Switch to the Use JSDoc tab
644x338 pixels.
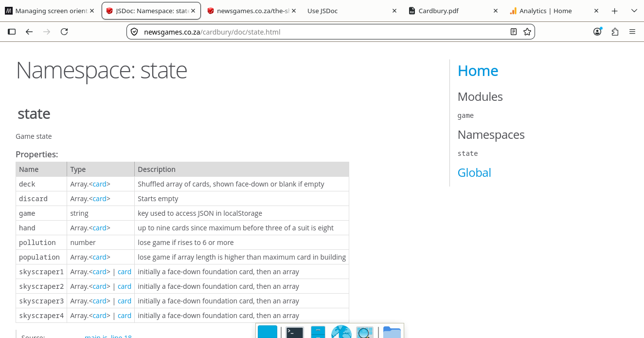pyautogui.click(x=352, y=11)
